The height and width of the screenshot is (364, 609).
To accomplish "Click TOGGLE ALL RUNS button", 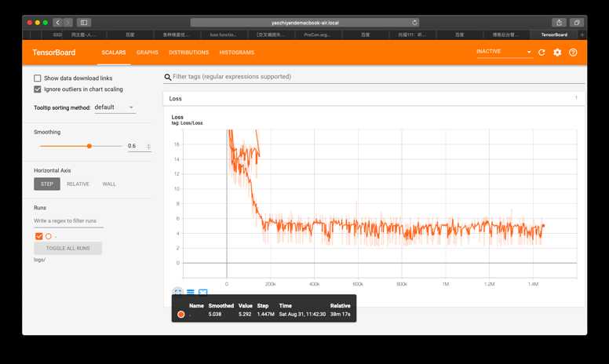I will click(x=68, y=248).
